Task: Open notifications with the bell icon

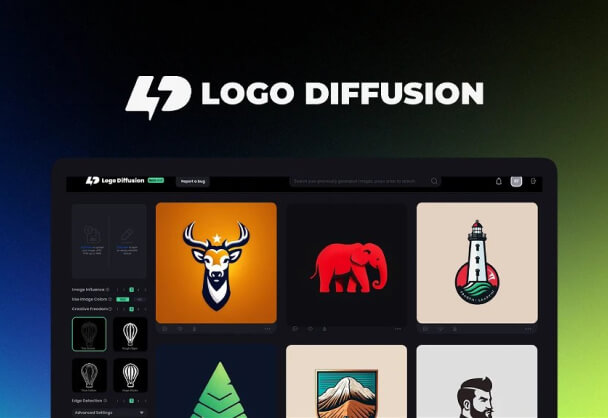Action: 499,181
